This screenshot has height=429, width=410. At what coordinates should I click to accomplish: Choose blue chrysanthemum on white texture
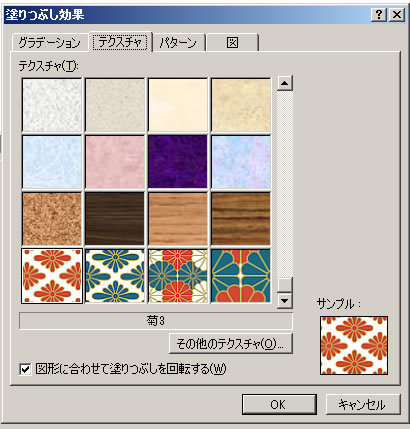point(115,276)
